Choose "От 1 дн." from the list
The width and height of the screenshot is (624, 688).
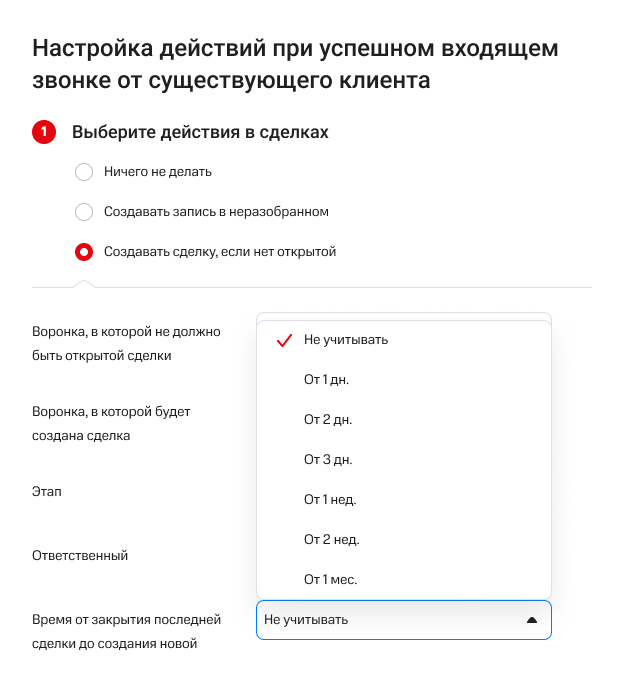326,380
